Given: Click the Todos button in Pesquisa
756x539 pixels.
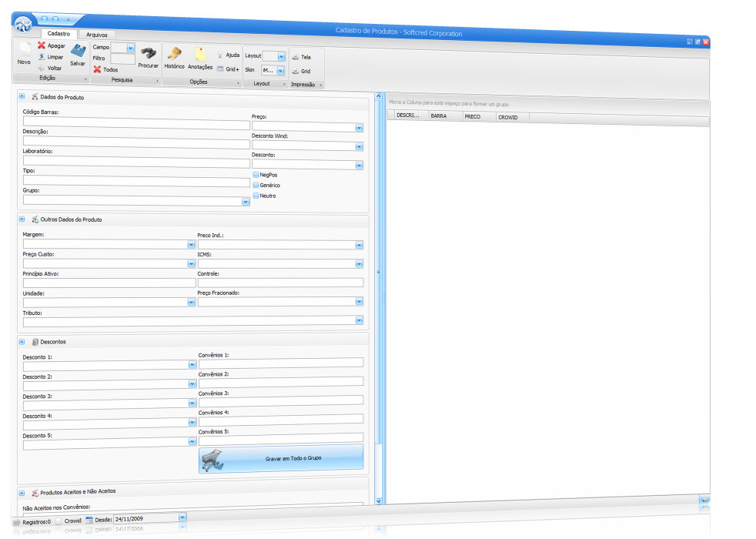Looking at the screenshot, I should (106, 69).
